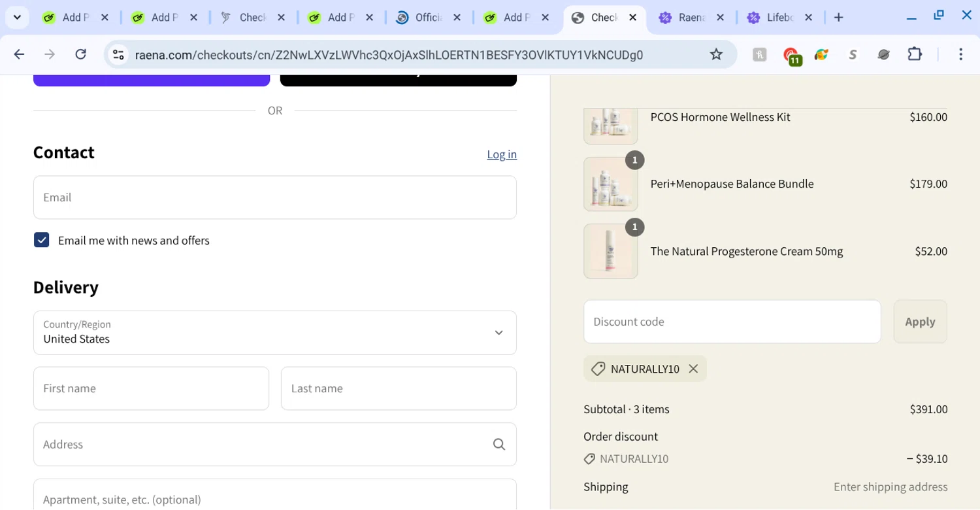Open the tab search dropdown arrow
Image resolution: width=980 pixels, height=510 pixels.
click(17, 18)
